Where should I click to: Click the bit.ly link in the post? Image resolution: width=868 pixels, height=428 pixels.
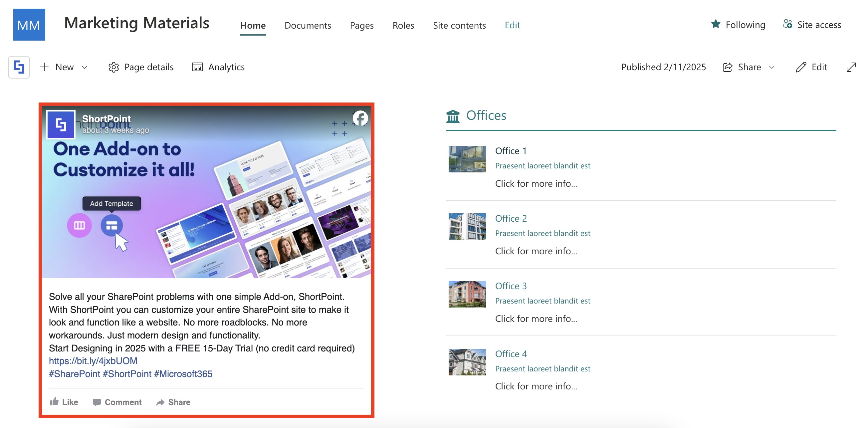93,360
